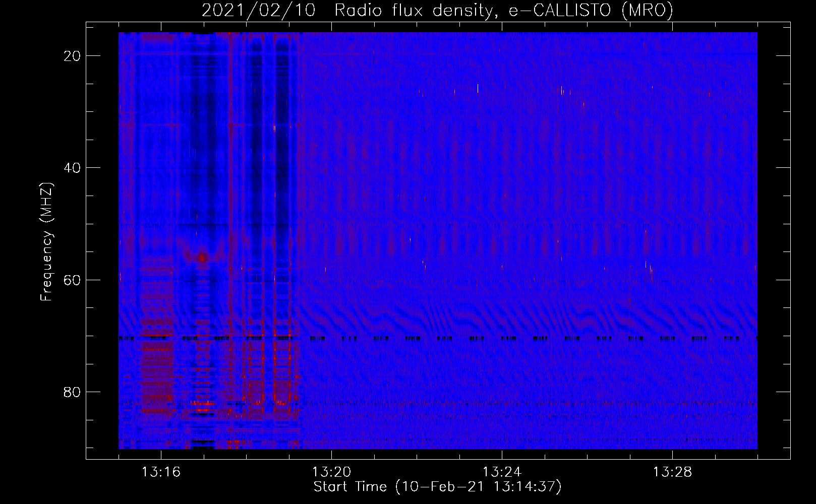Click the 'Frequency (MHZ)' axis label
The height and width of the screenshot is (504, 816).
(x=46, y=241)
